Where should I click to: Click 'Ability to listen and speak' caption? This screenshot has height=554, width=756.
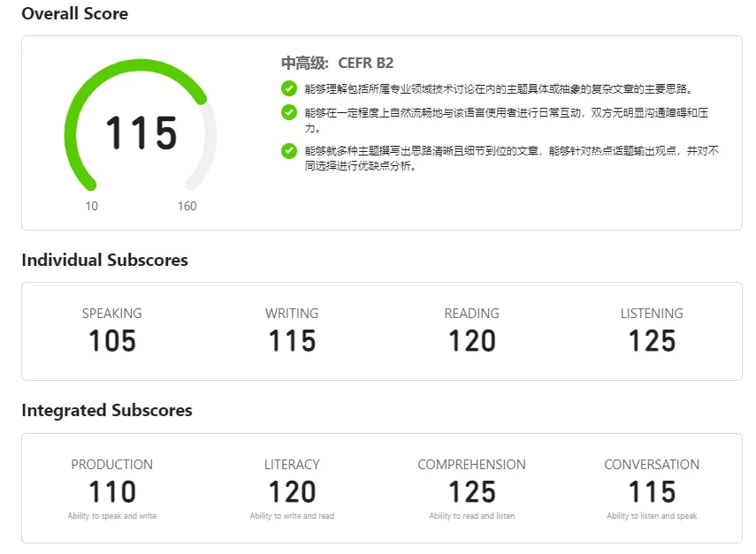pyautogui.click(x=652, y=516)
